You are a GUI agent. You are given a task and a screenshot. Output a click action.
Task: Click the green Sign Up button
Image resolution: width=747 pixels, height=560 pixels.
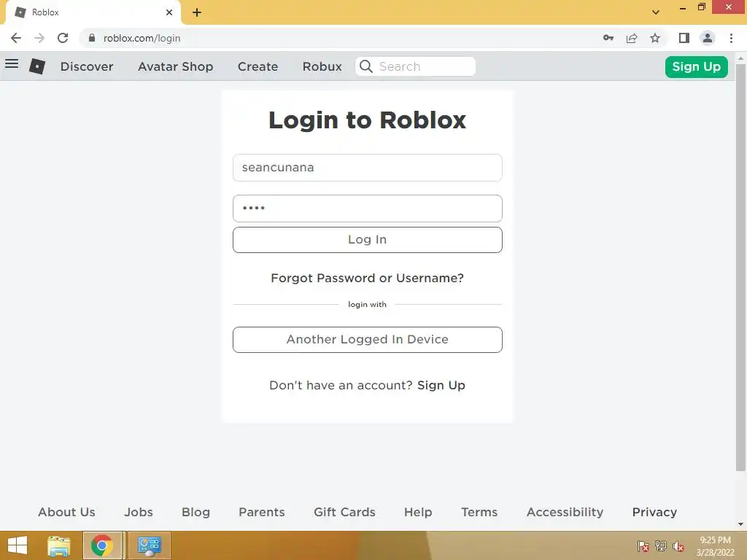point(697,66)
